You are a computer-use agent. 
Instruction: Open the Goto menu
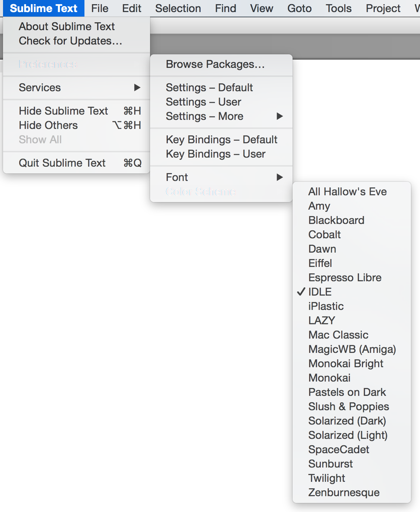pyautogui.click(x=299, y=8)
